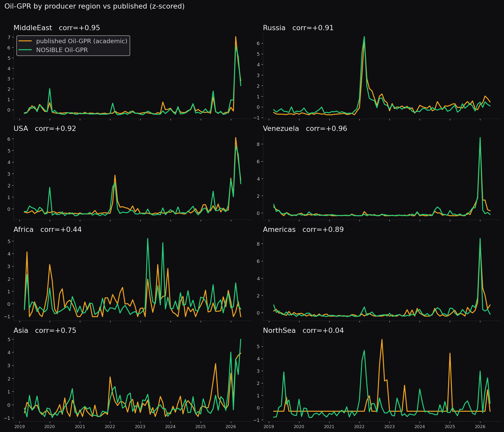Click the 2020 tick label under the Asia panel
The width and height of the screenshot is (504, 432).
click(x=49, y=427)
